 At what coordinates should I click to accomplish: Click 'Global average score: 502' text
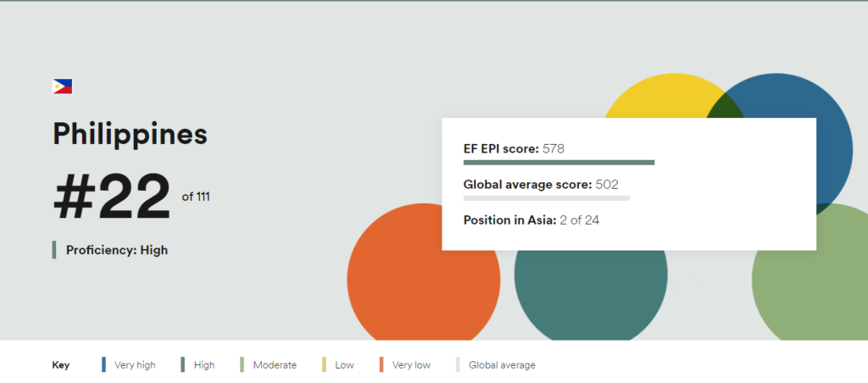click(x=541, y=185)
